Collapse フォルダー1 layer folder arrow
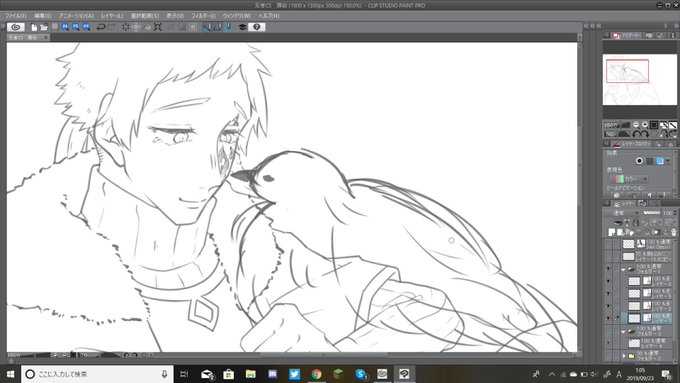Image resolution: width=680 pixels, height=383 pixels. (624, 270)
